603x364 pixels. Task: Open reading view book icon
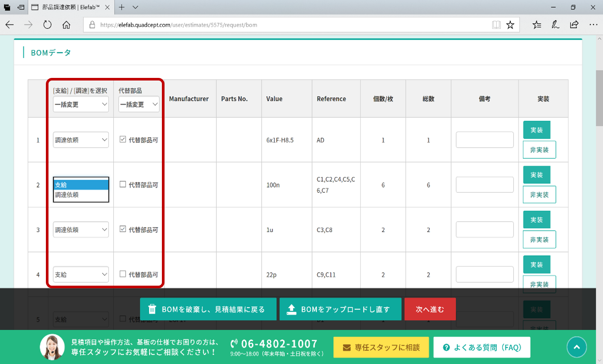pyautogui.click(x=496, y=25)
